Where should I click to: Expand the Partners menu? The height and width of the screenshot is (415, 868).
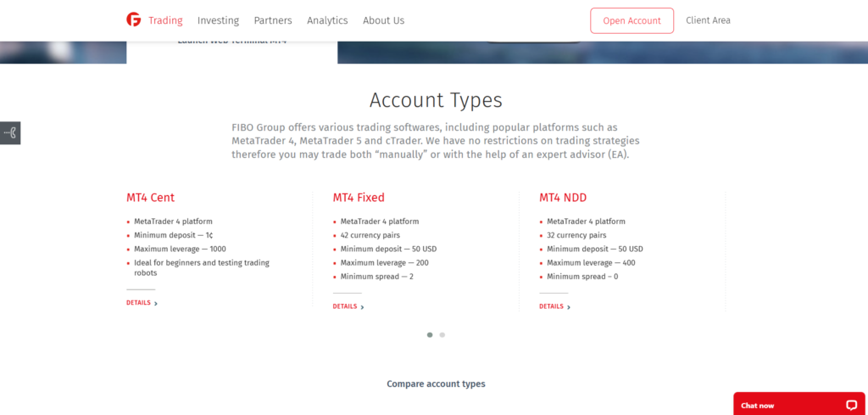click(273, 20)
